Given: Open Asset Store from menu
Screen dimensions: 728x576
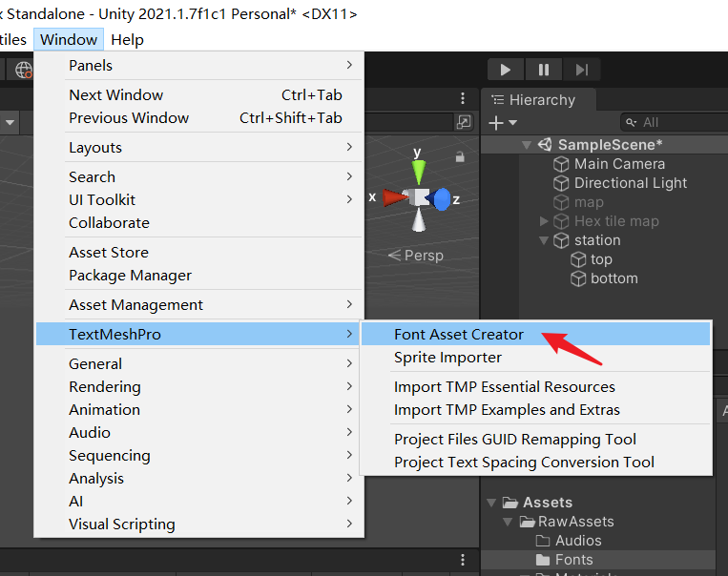Looking at the screenshot, I should 199,253.
